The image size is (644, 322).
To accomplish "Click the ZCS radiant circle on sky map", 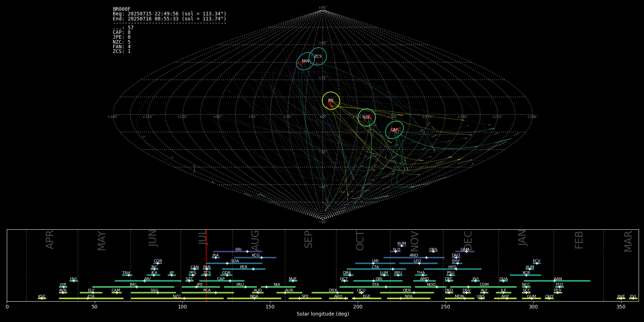I will 318,56.
